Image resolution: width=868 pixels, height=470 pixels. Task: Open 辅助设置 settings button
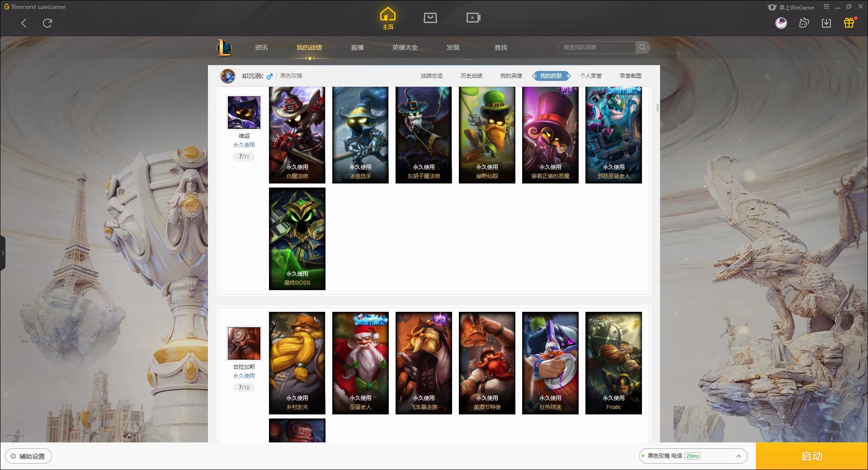(28, 456)
